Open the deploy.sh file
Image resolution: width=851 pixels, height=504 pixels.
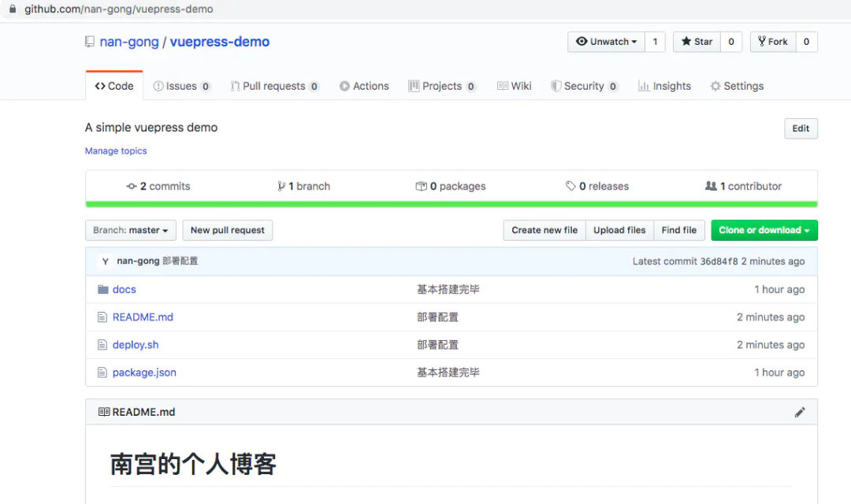coord(136,344)
